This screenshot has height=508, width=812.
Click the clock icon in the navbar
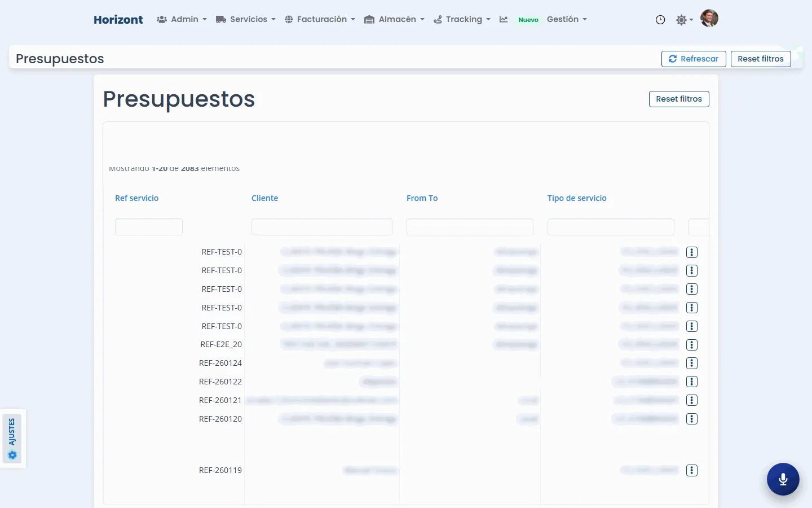coord(660,20)
